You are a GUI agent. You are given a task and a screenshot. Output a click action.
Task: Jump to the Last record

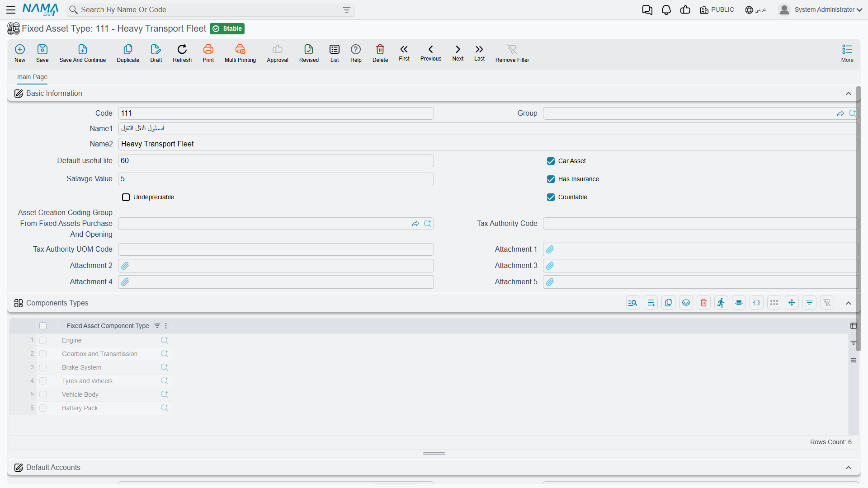coord(479,53)
